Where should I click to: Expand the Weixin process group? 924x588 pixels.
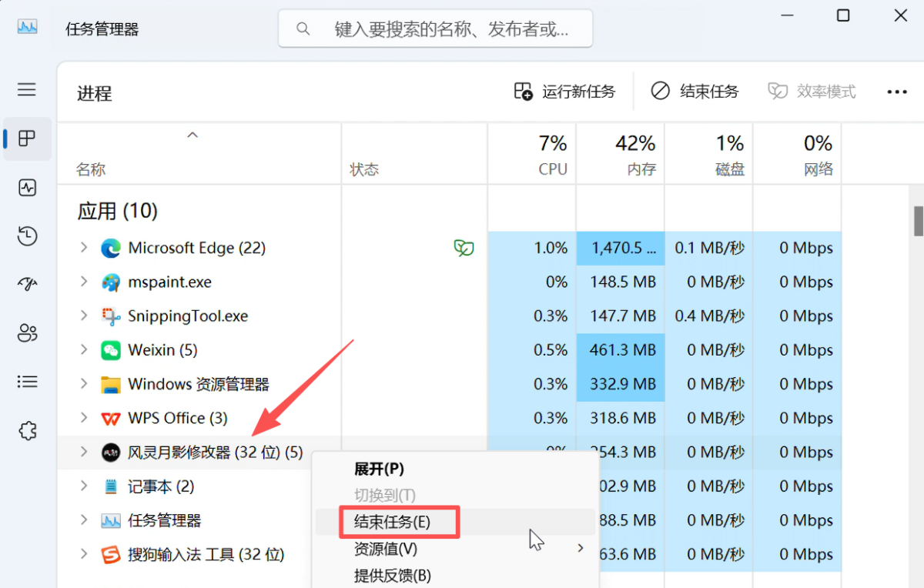pyautogui.click(x=84, y=350)
